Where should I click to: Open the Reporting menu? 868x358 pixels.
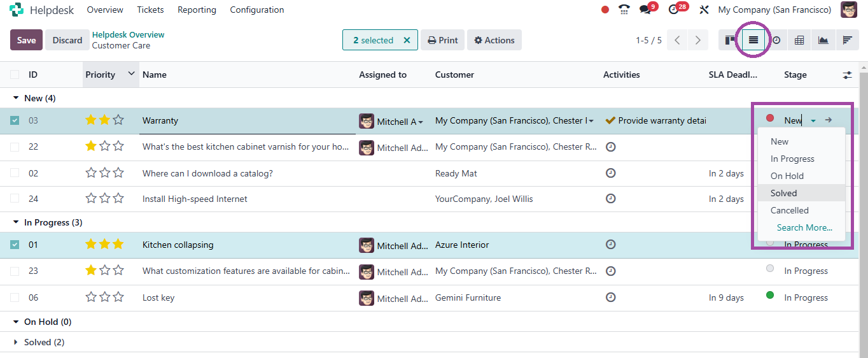(197, 10)
